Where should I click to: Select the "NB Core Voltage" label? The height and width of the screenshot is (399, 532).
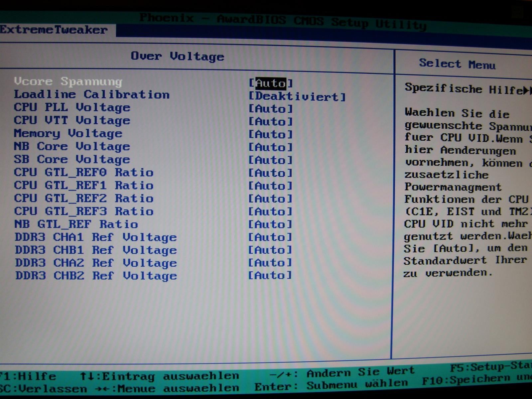72,146
